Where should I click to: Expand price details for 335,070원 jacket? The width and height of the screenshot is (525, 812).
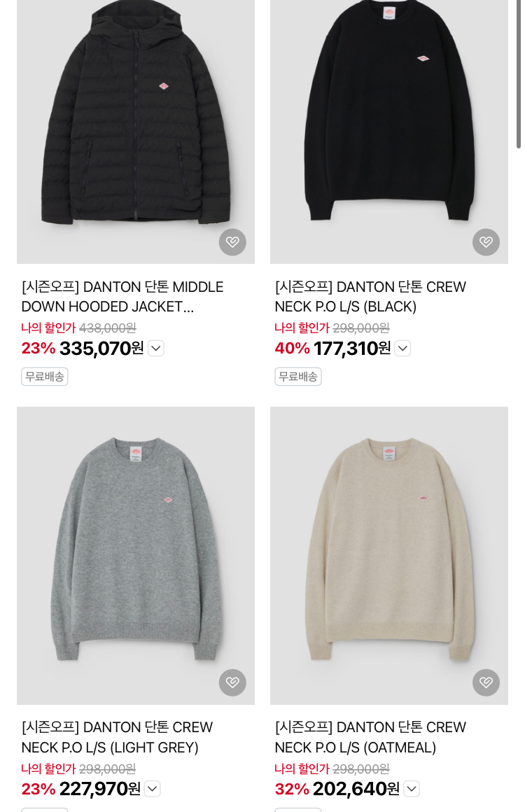(x=156, y=349)
